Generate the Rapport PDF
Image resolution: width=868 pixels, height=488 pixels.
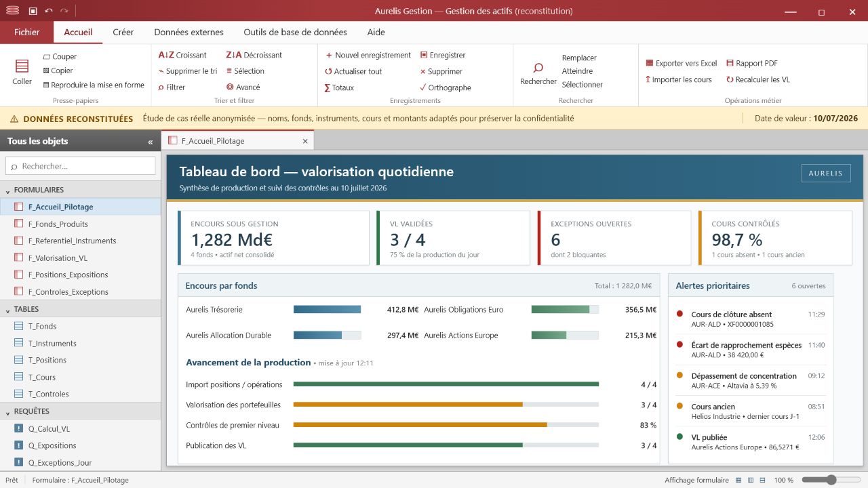752,63
